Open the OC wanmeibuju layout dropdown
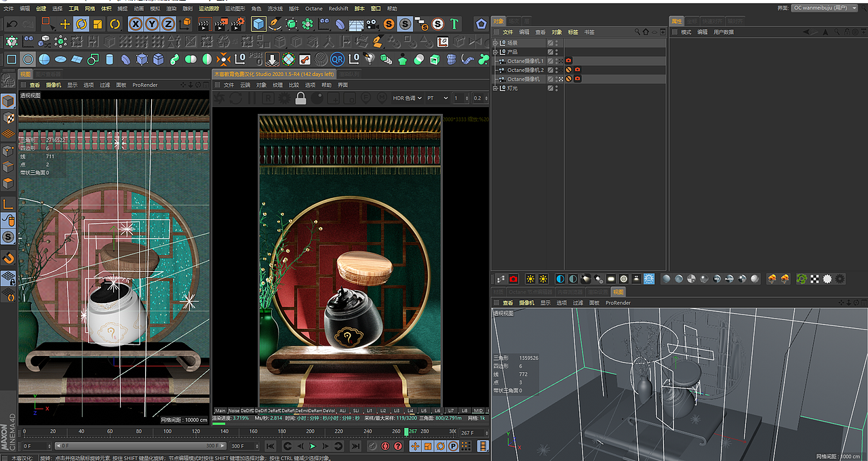868x461 pixels. 824,7
